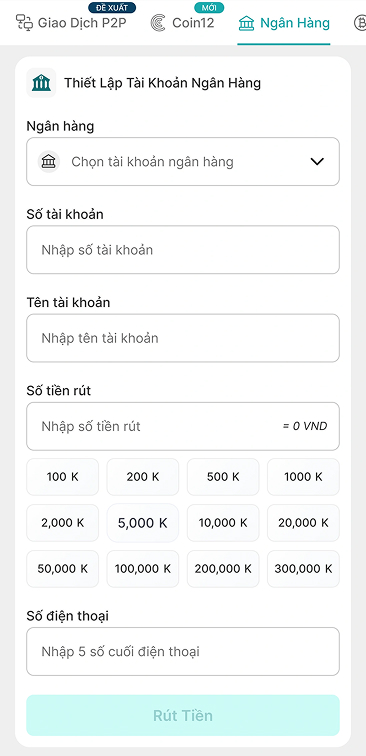Focus the Nhập số tài khoản field
This screenshot has width=366, height=756.
[183, 250]
